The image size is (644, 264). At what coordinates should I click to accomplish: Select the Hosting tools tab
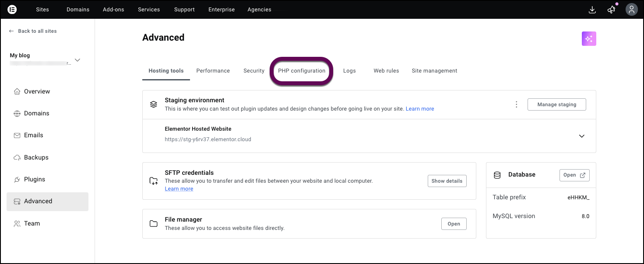tap(166, 71)
